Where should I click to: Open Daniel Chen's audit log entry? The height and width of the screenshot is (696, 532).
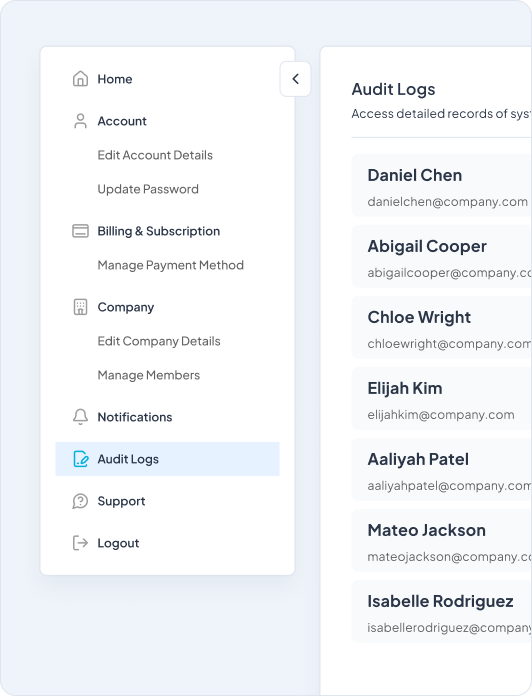(x=442, y=186)
